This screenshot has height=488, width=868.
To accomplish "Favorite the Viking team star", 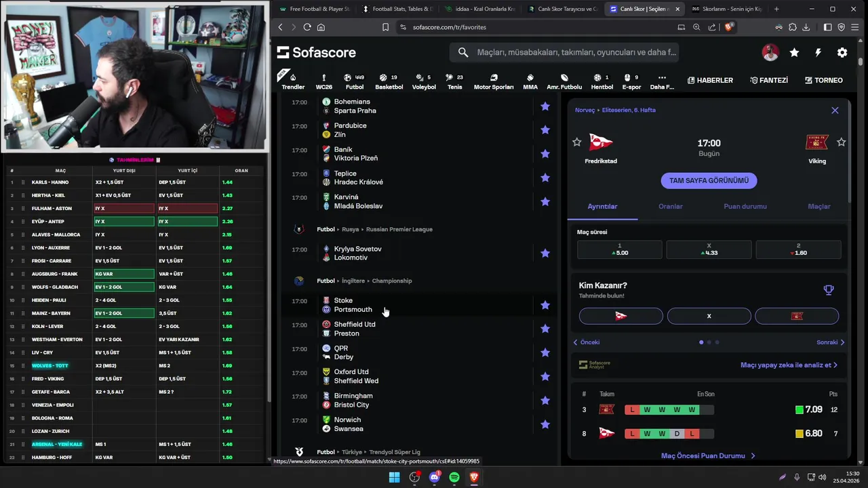I will pyautogui.click(x=842, y=142).
